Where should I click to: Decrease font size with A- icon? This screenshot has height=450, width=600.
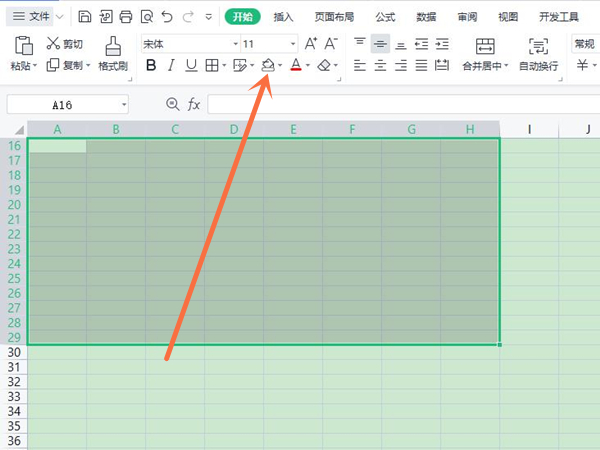(331, 44)
